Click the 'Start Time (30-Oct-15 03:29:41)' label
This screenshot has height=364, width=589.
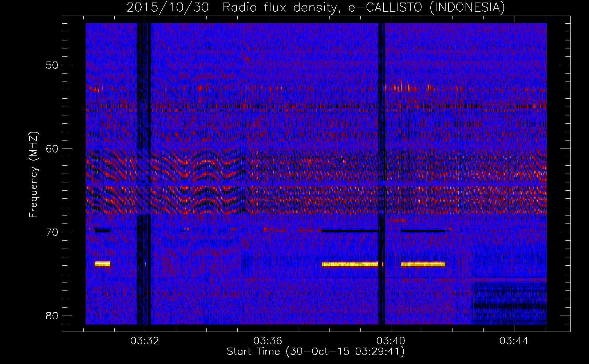pos(316,352)
